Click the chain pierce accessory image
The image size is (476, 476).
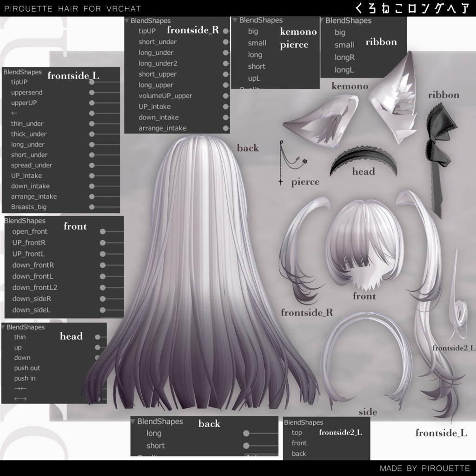click(x=292, y=162)
